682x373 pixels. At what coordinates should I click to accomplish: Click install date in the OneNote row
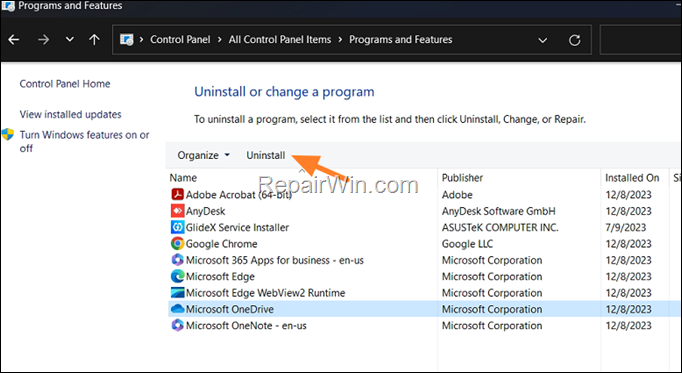coord(629,325)
